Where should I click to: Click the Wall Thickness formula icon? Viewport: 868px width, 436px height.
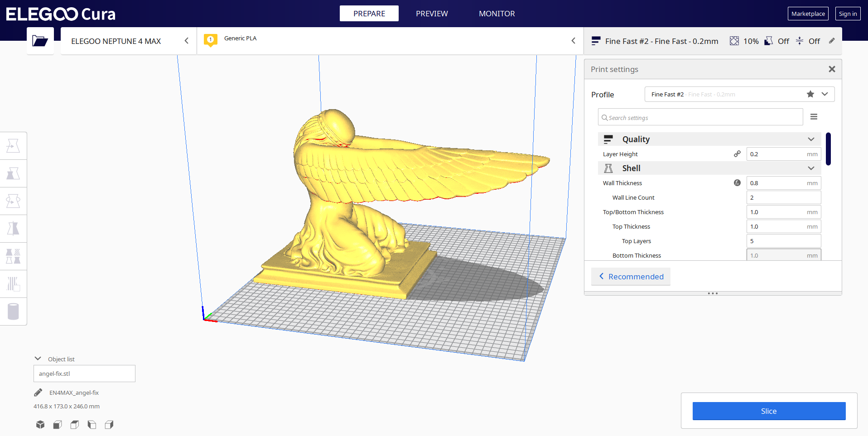(737, 183)
